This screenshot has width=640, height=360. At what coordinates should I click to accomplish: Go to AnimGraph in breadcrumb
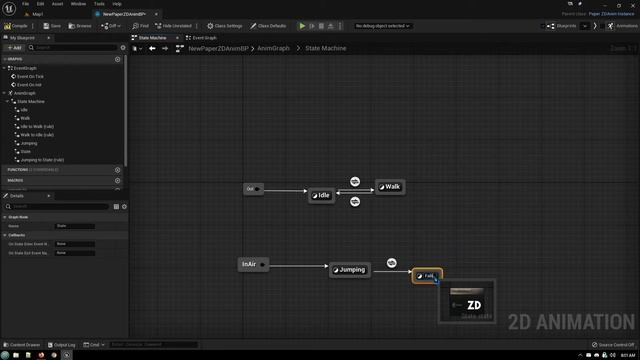pyautogui.click(x=273, y=48)
